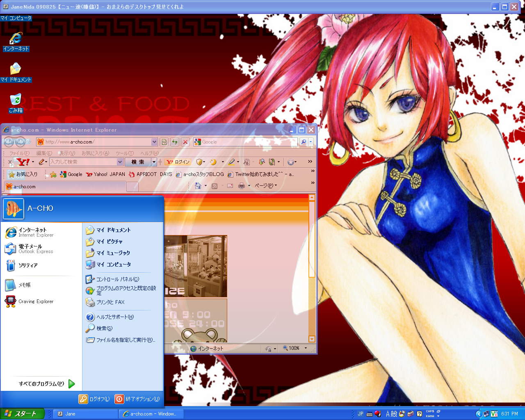Select マイ ドキュメント desktop icon
Screen dimensions: 525x420
pos(16,73)
